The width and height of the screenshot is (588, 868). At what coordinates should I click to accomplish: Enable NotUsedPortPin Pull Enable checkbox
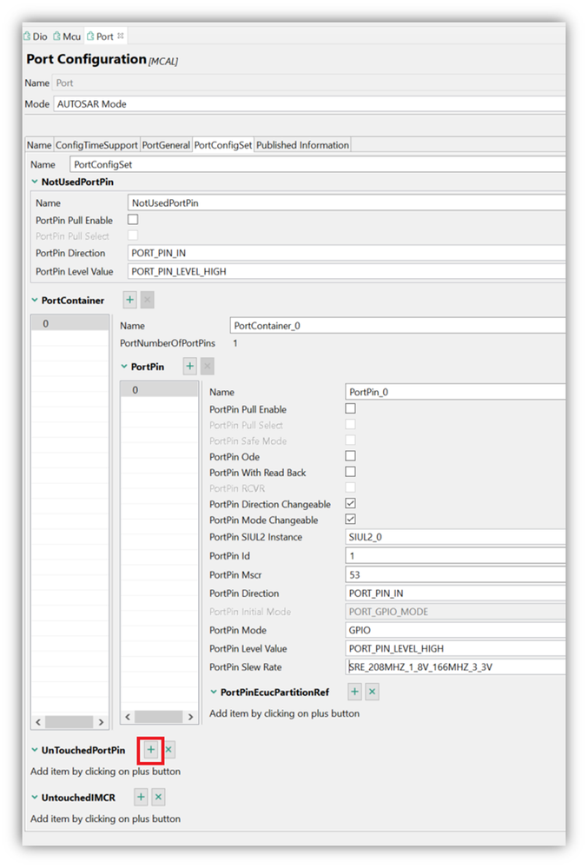coord(133,220)
